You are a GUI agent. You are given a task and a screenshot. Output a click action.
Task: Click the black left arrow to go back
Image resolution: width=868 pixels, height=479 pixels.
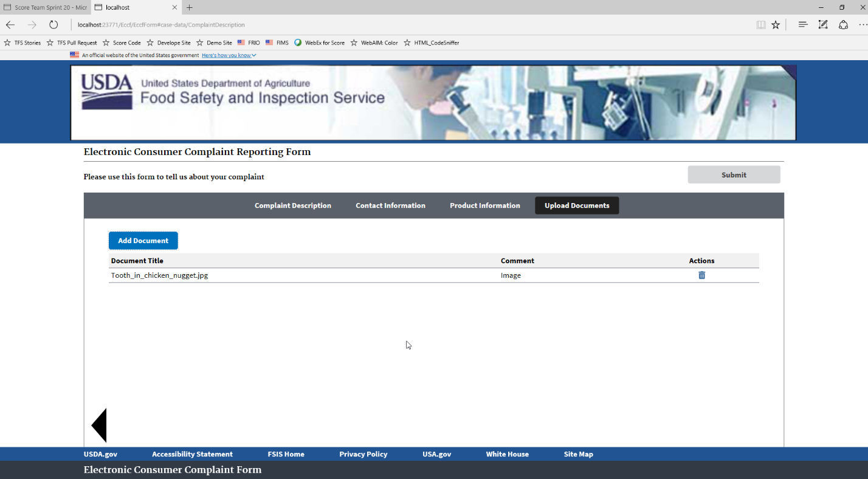(99, 426)
